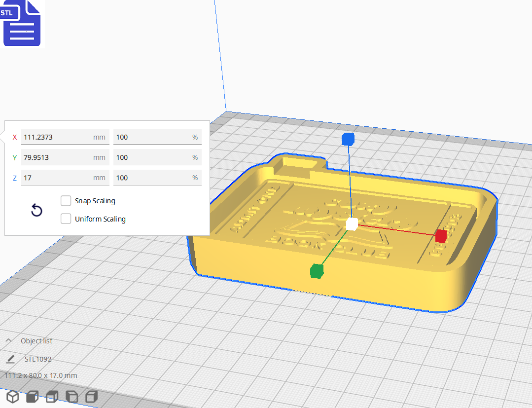Screen dimensions: 532x408
Task: Click the green Y-axis scale handle
Action: pyautogui.click(x=317, y=271)
